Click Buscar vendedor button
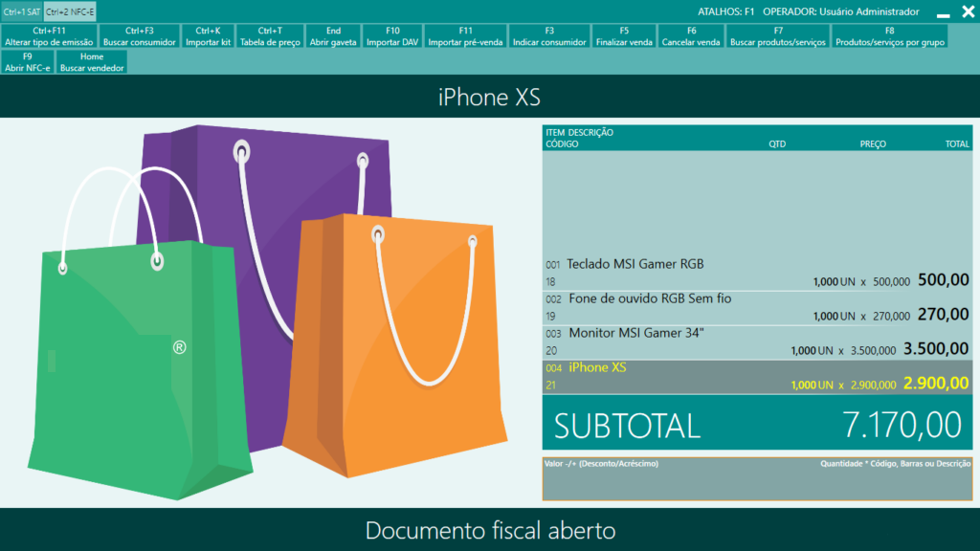 click(x=92, y=62)
